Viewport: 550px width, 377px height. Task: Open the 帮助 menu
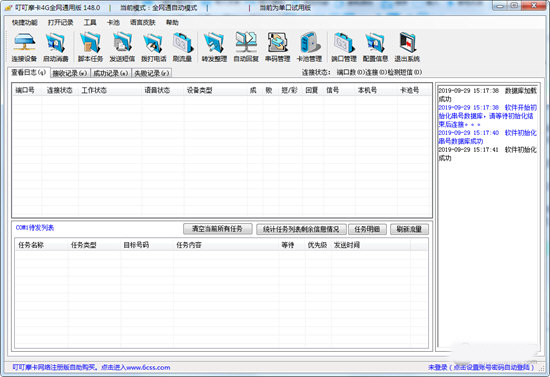[x=172, y=22]
